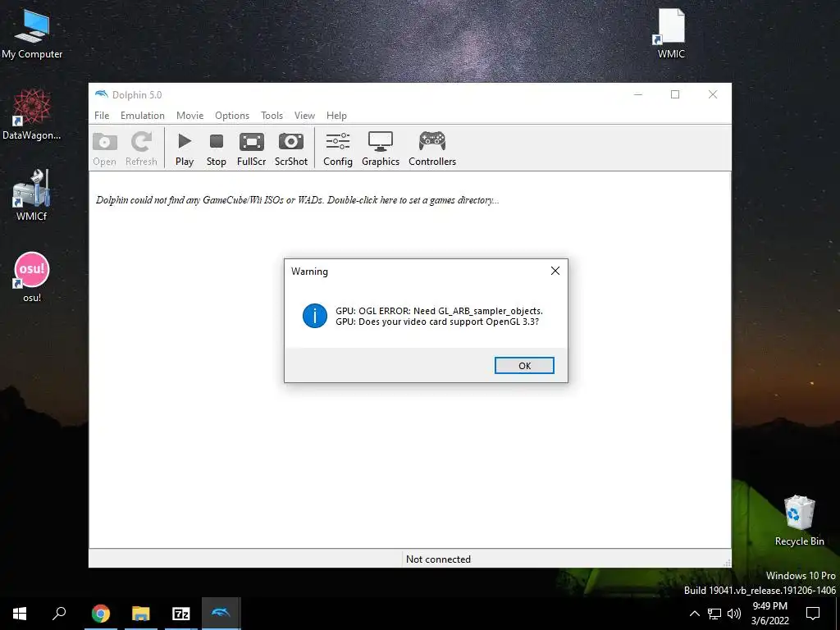Open the Emulation menu

[x=143, y=115]
